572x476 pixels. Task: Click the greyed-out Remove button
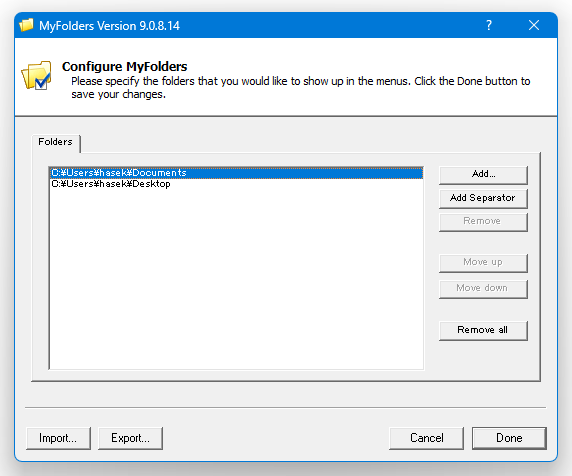click(483, 222)
